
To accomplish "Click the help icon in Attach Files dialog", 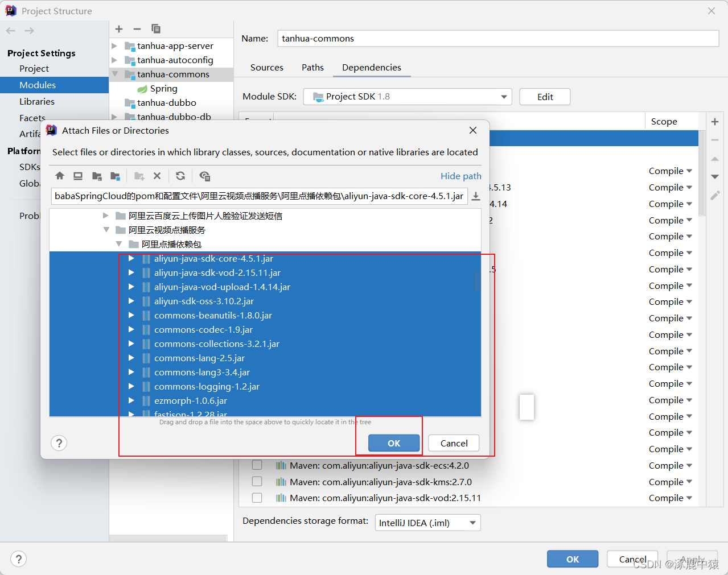I will point(59,443).
